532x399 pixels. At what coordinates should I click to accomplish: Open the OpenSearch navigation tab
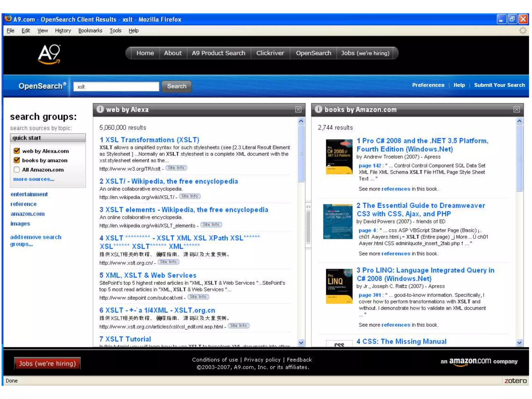pyautogui.click(x=313, y=53)
